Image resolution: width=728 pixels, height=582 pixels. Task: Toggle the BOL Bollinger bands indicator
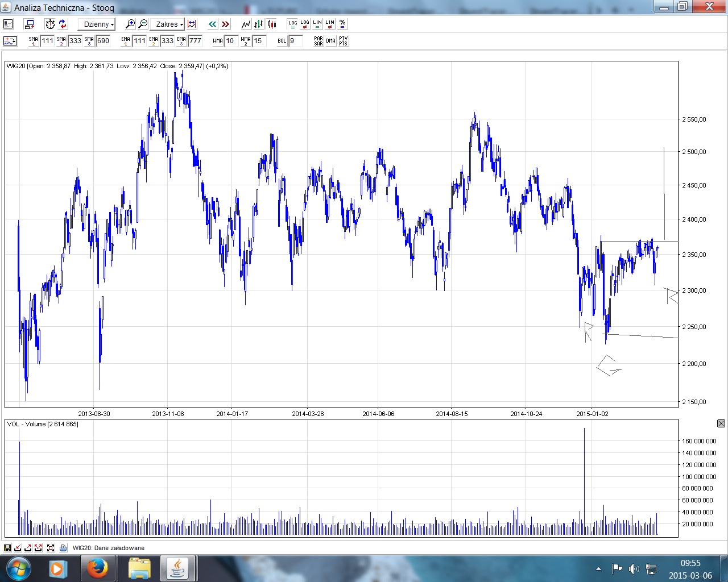(x=282, y=41)
